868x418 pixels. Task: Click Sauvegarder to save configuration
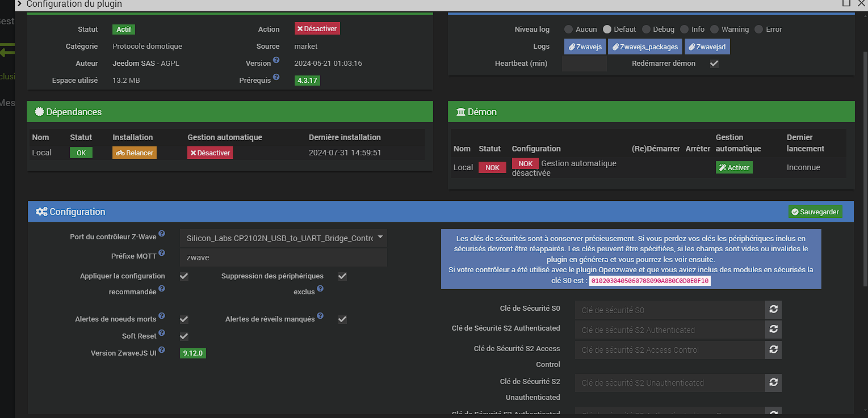point(815,212)
